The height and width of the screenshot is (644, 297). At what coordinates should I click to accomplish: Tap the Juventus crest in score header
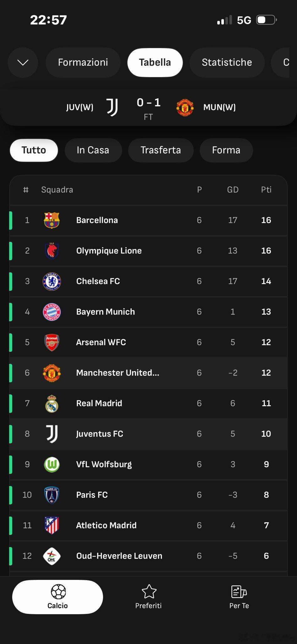tap(112, 107)
